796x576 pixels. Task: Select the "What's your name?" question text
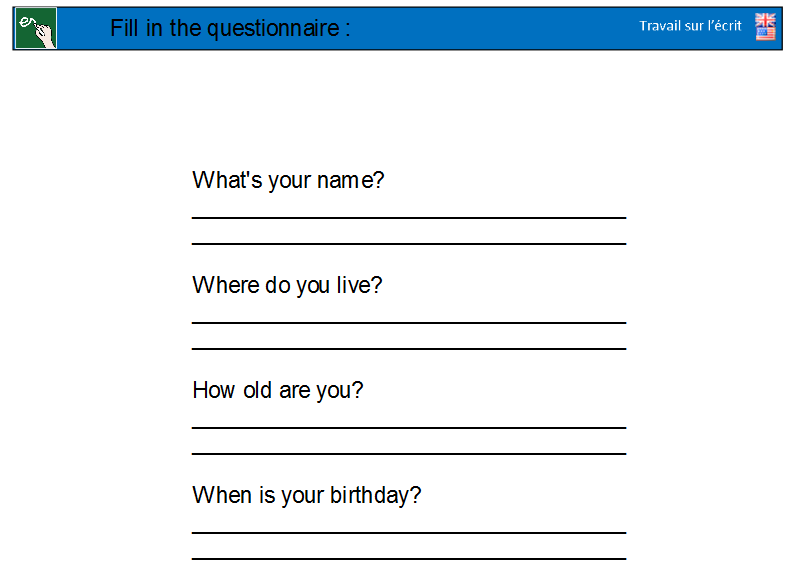[288, 181]
